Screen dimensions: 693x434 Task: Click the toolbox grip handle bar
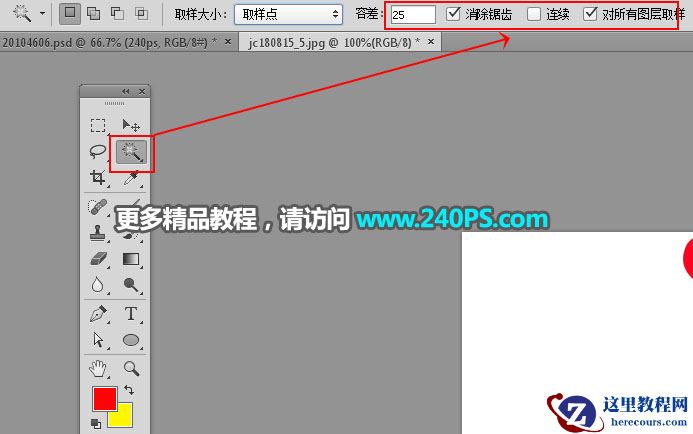(x=114, y=103)
